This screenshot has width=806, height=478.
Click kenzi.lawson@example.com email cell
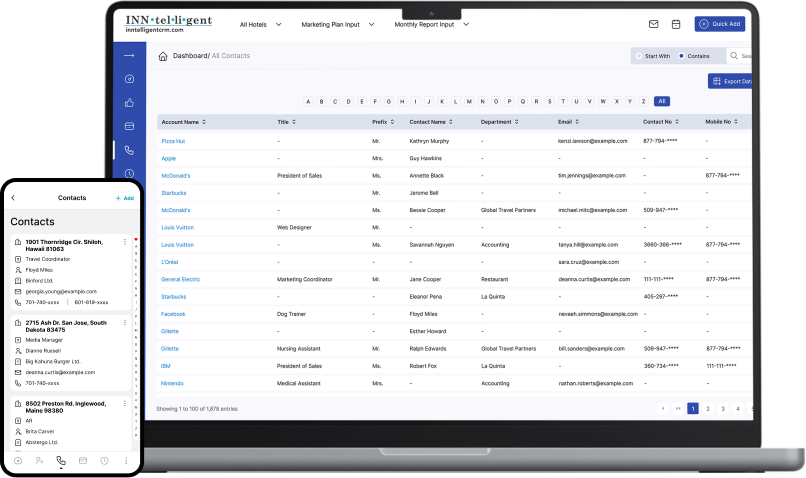[593, 141]
